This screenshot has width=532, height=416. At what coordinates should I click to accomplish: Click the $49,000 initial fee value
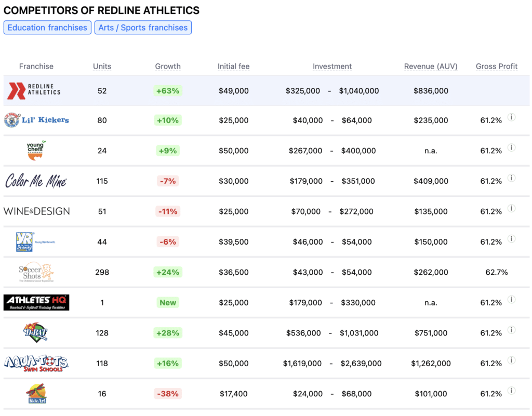(x=234, y=91)
